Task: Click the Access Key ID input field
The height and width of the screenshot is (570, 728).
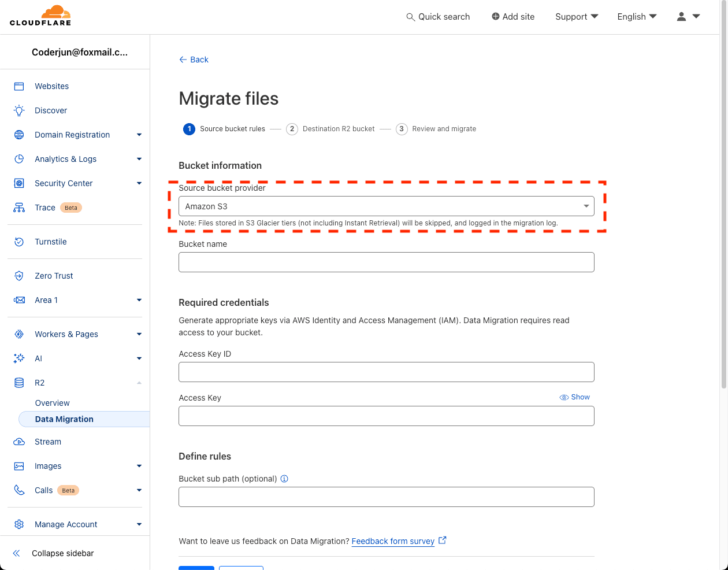Action: (x=387, y=372)
